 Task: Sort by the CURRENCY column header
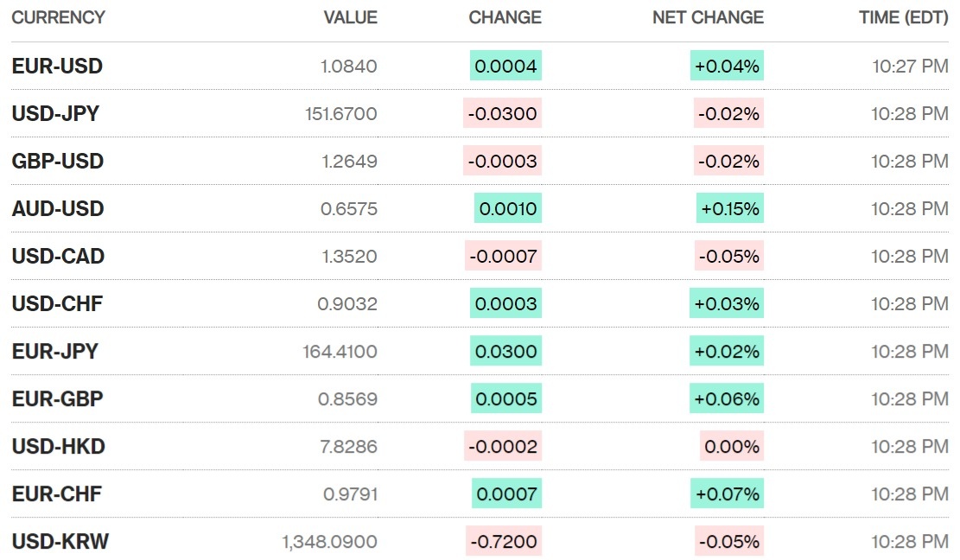pos(58,17)
